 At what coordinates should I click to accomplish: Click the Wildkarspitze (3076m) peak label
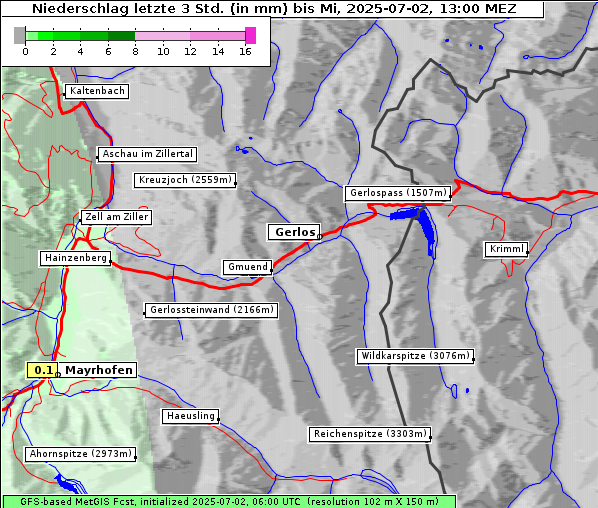(415, 356)
